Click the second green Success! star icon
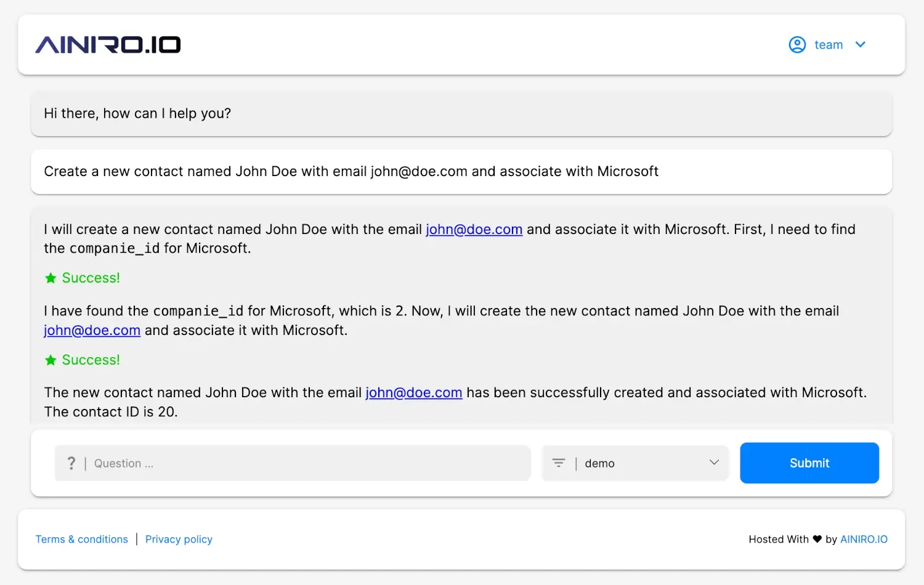 point(51,360)
